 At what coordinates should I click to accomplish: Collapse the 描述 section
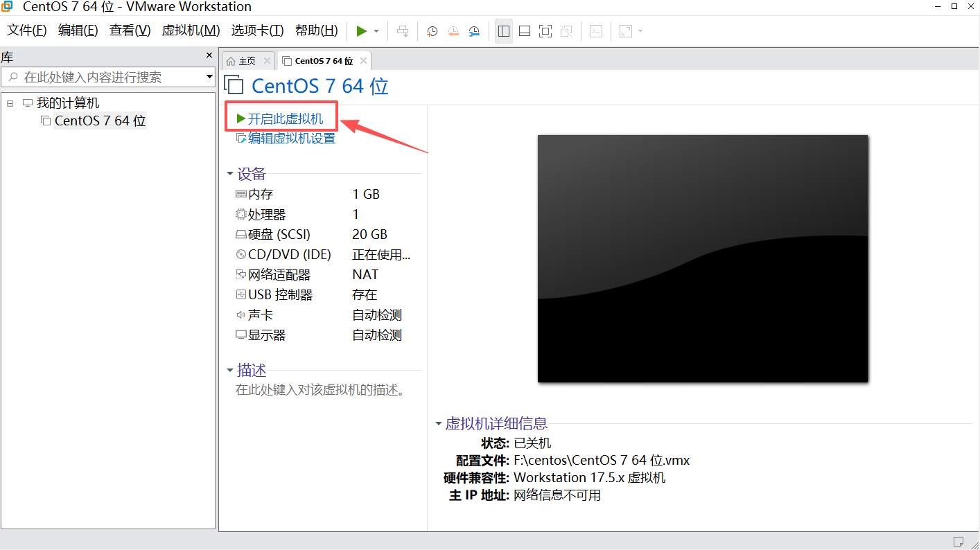[x=230, y=371]
